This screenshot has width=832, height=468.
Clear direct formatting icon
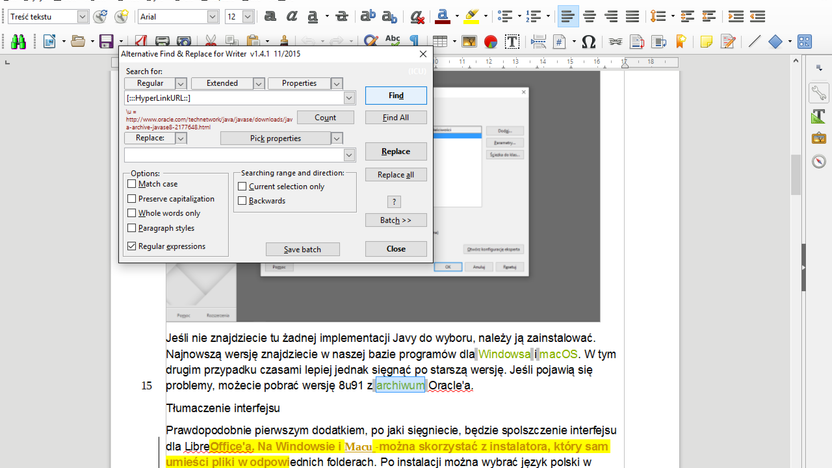417,16
